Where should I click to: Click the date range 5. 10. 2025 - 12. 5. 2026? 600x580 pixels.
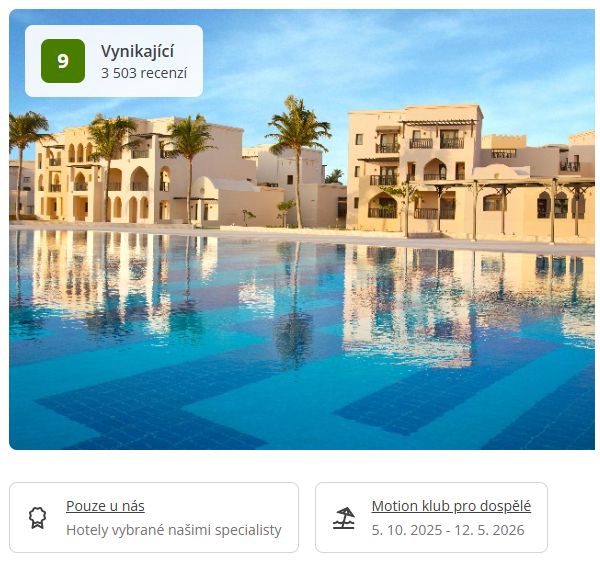[x=448, y=530]
